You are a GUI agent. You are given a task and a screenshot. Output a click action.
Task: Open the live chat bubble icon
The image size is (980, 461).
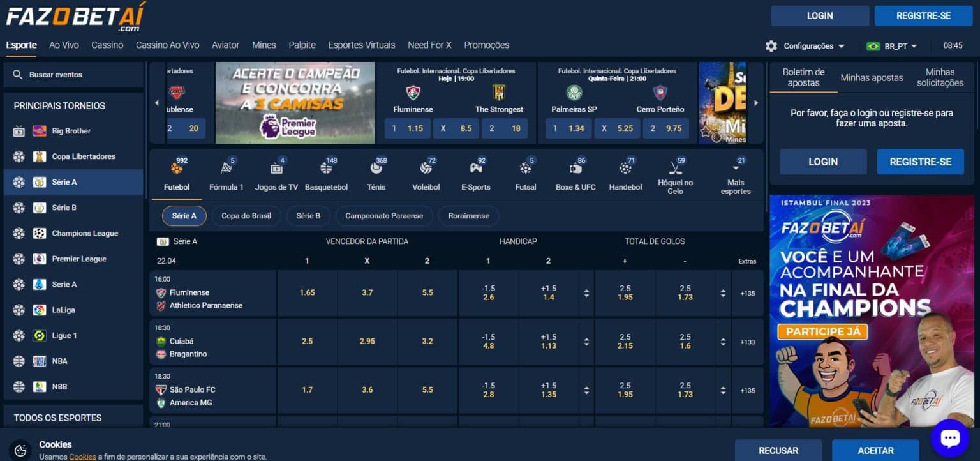(x=950, y=438)
